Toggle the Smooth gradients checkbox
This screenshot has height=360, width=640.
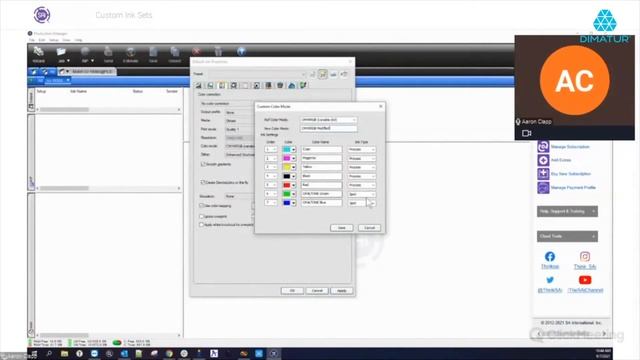[x=203, y=164]
